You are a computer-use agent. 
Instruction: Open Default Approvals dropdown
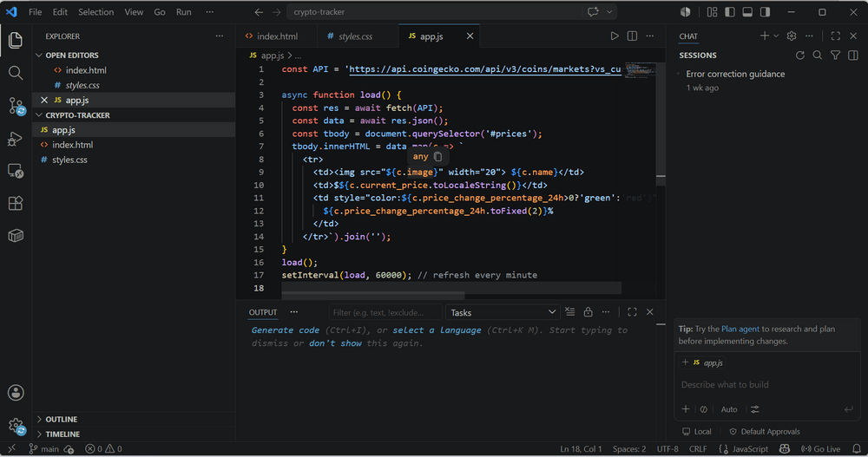(765, 432)
